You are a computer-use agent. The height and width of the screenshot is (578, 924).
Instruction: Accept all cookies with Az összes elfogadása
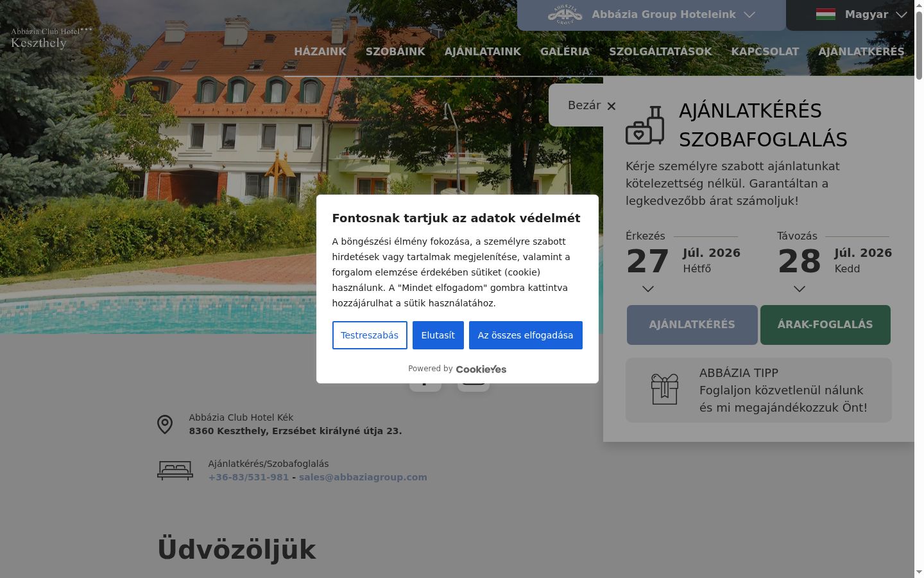[526, 335]
